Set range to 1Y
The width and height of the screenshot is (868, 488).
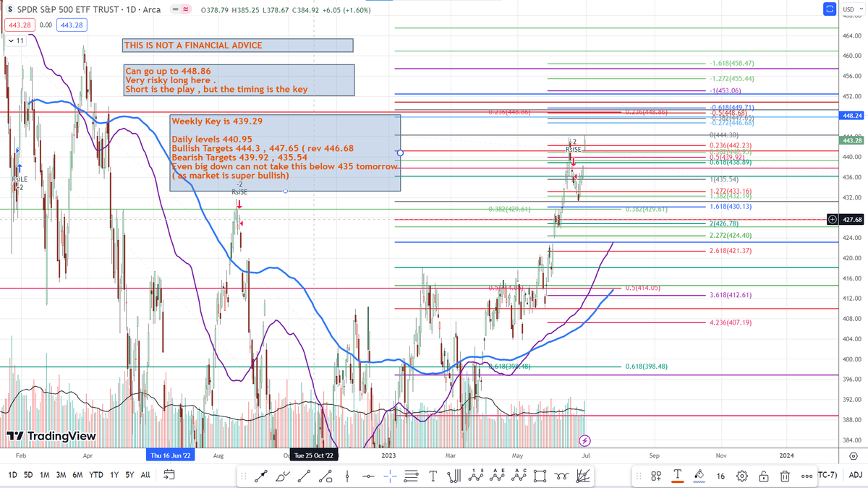click(114, 475)
